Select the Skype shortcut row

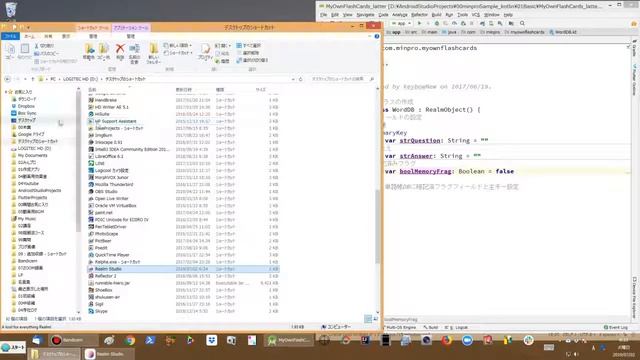[183, 311]
